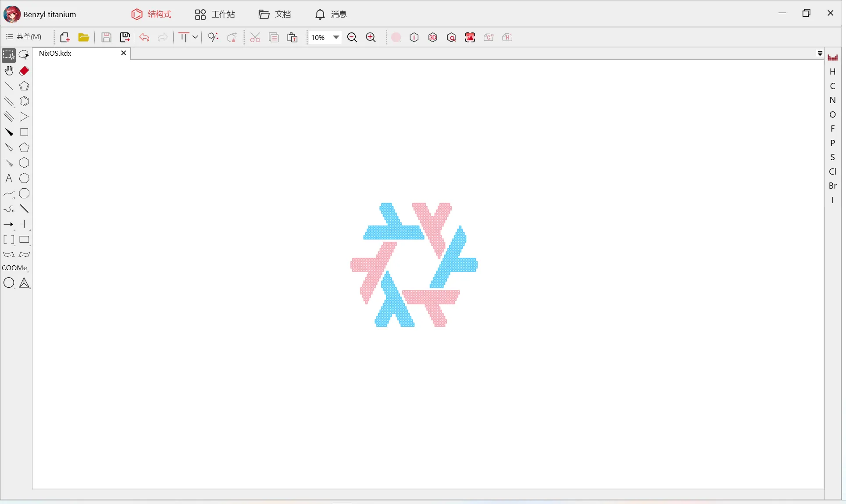Select Nitrogen from the element sidebar
The height and width of the screenshot is (504, 846).
pyautogui.click(x=833, y=100)
